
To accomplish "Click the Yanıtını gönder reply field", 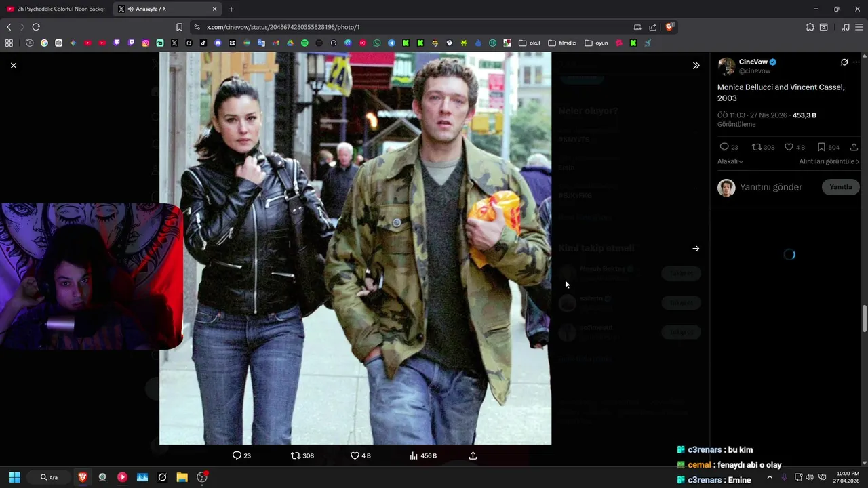I will [771, 187].
